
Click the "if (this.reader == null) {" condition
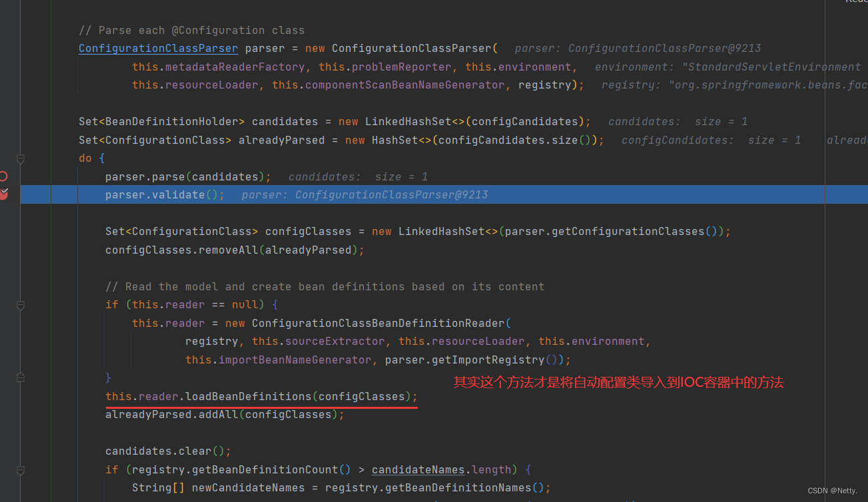[x=192, y=304]
